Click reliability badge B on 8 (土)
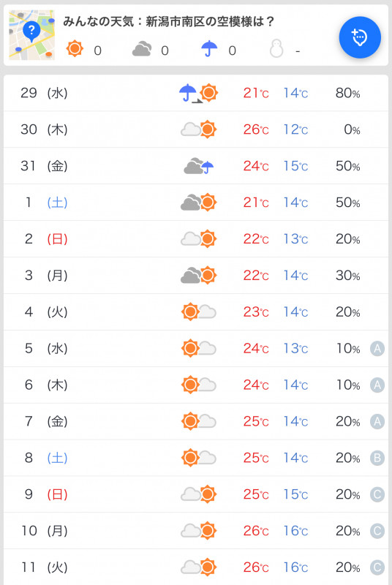This screenshot has width=392, height=585. [377, 458]
